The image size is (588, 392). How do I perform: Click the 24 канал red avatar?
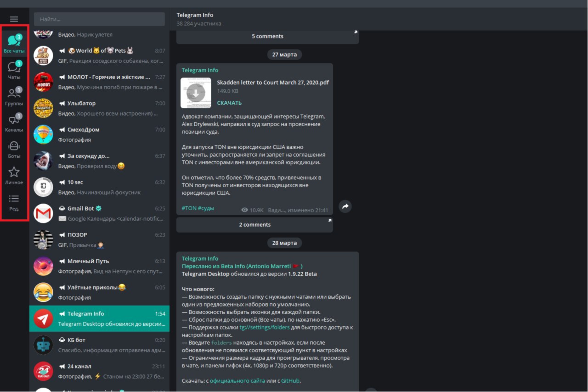tap(44, 371)
